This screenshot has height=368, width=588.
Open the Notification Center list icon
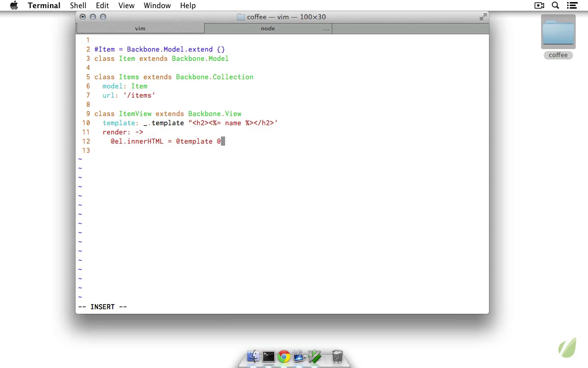click(x=572, y=6)
